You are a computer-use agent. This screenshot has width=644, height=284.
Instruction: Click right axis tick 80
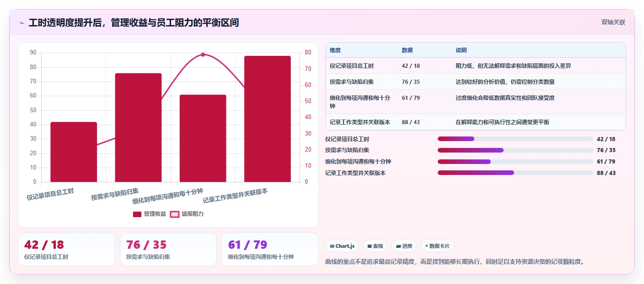pyautogui.click(x=308, y=53)
